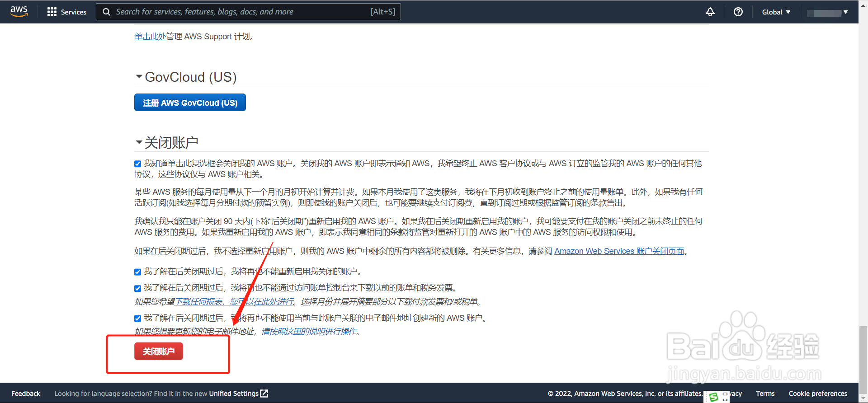Open the Global region dropdown
The image size is (868, 403).
[776, 12]
